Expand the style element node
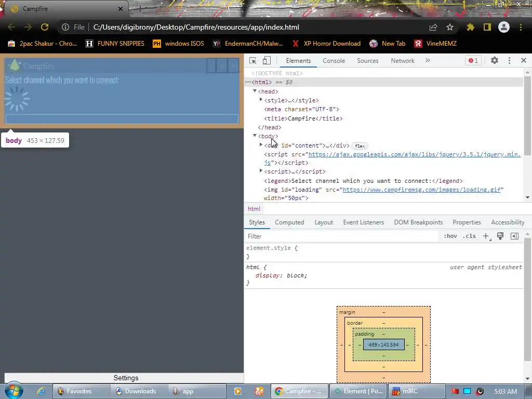Viewport: 532px width, 399px height. coord(261,100)
